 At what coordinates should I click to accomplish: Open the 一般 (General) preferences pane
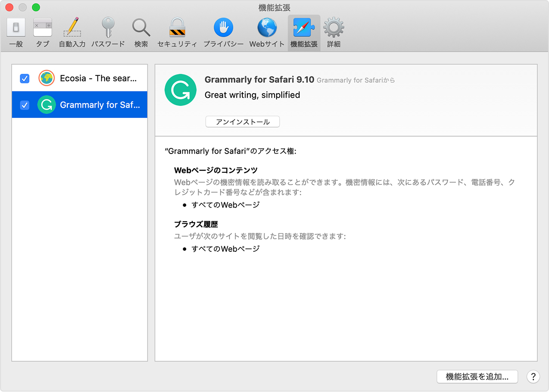click(x=16, y=33)
